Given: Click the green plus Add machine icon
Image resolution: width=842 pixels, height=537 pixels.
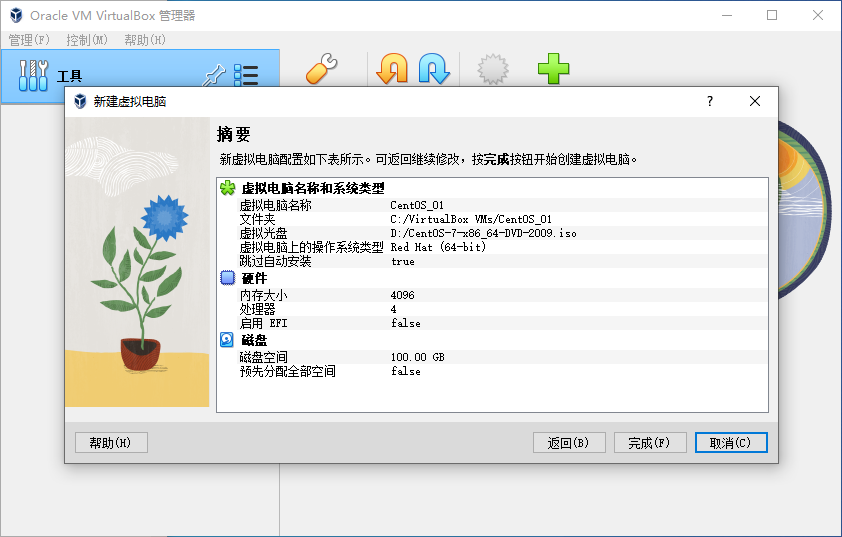Looking at the screenshot, I should tap(553, 69).
